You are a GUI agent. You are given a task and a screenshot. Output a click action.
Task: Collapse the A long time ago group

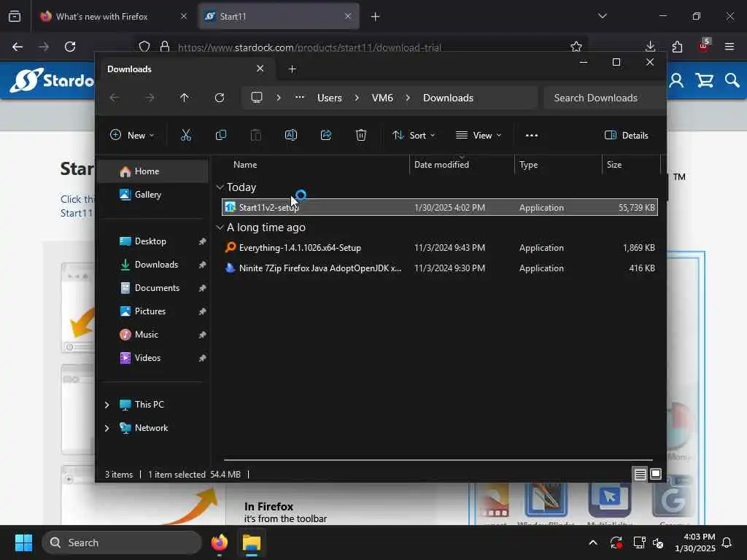pyautogui.click(x=220, y=227)
